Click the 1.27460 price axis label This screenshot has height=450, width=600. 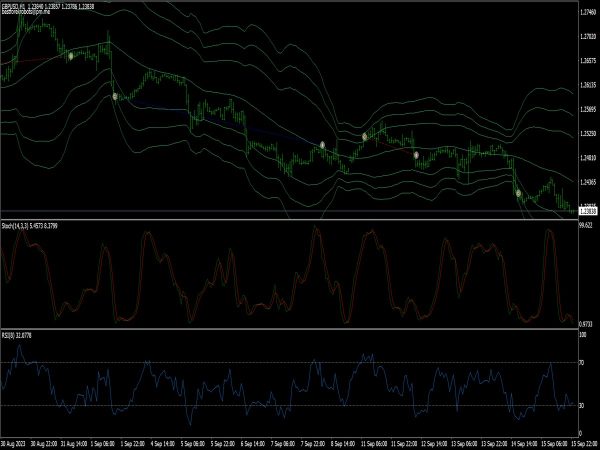pyautogui.click(x=588, y=12)
